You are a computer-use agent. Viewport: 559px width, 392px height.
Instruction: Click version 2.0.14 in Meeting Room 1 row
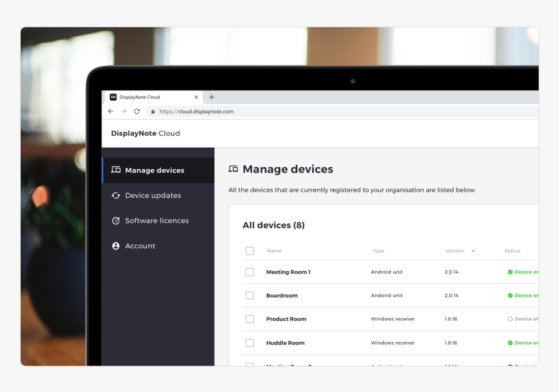452,272
